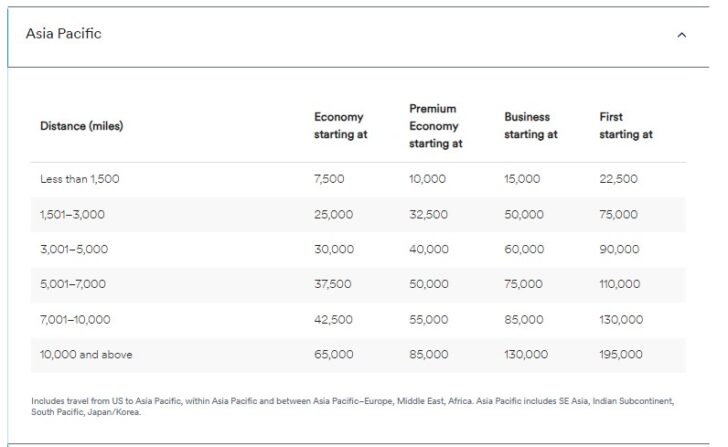Screen dimensions: 728x447
Task: Click the 110,000 first class value
Action: [x=620, y=284]
